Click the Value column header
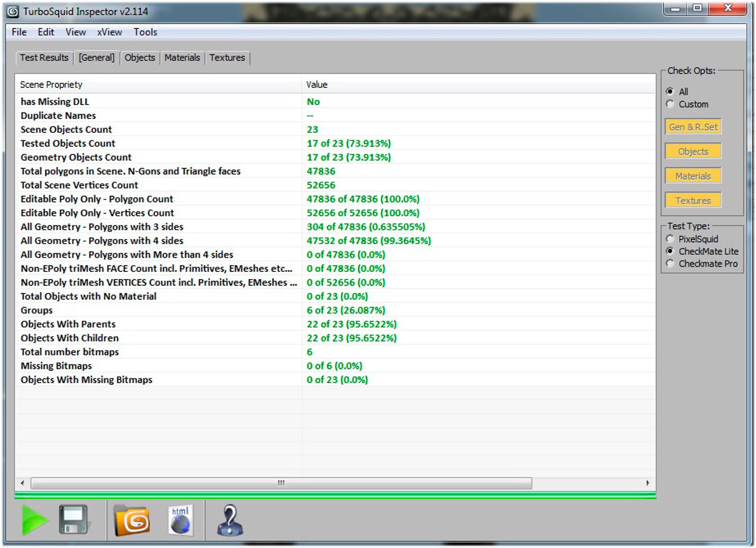Screen dimensions: 756x548 [479, 85]
